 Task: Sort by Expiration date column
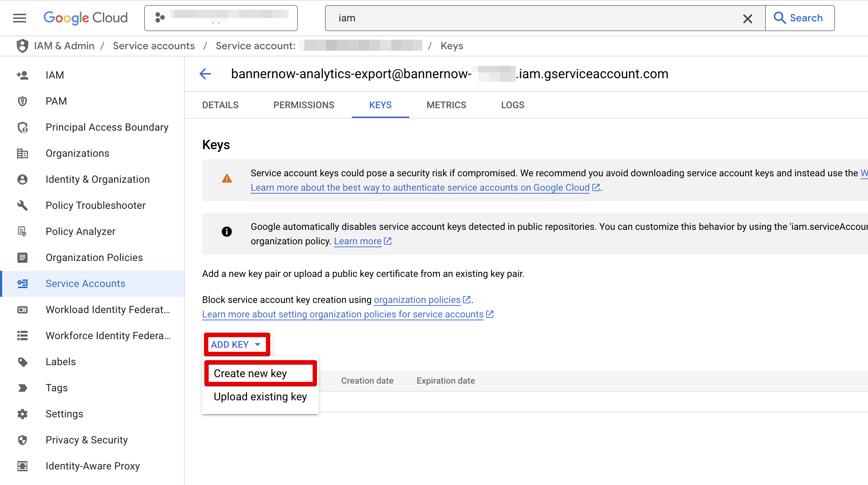(446, 381)
